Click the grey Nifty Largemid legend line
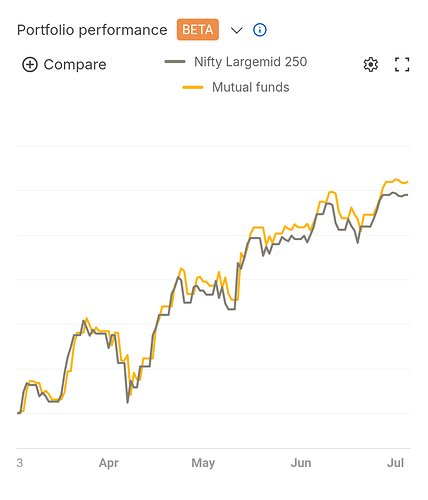 tap(175, 62)
